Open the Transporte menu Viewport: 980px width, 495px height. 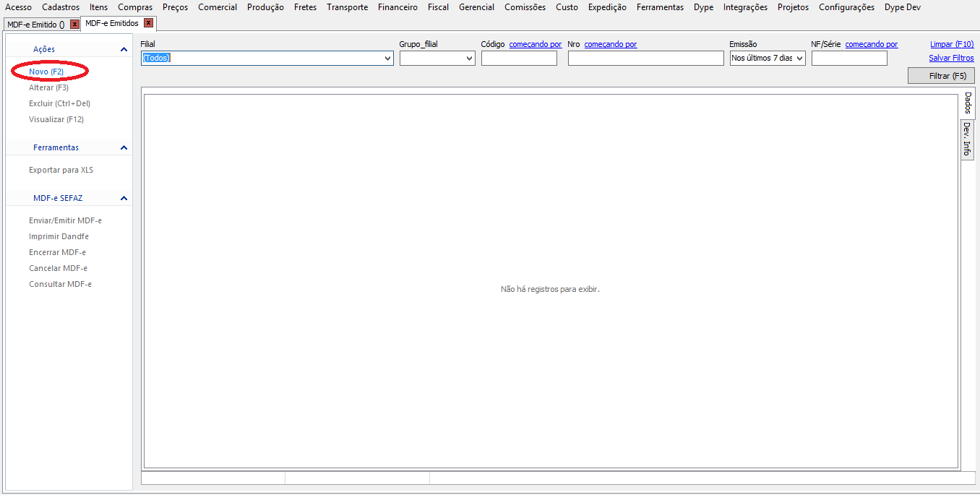(347, 7)
